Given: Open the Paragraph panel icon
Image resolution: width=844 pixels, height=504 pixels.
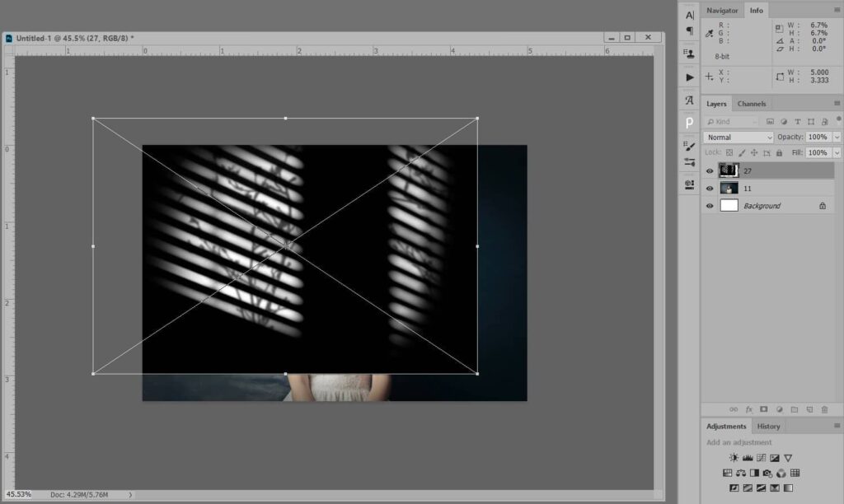Looking at the screenshot, I should click(690, 31).
